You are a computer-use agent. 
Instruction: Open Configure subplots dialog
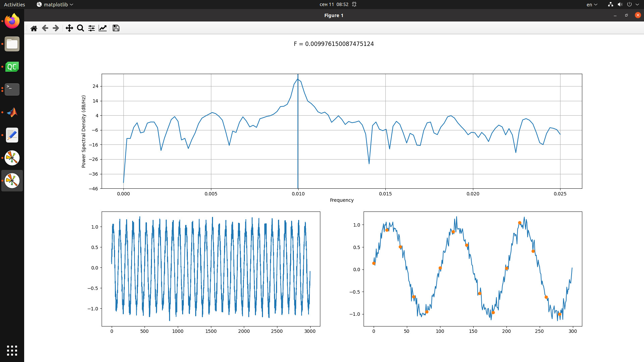(92, 28)
